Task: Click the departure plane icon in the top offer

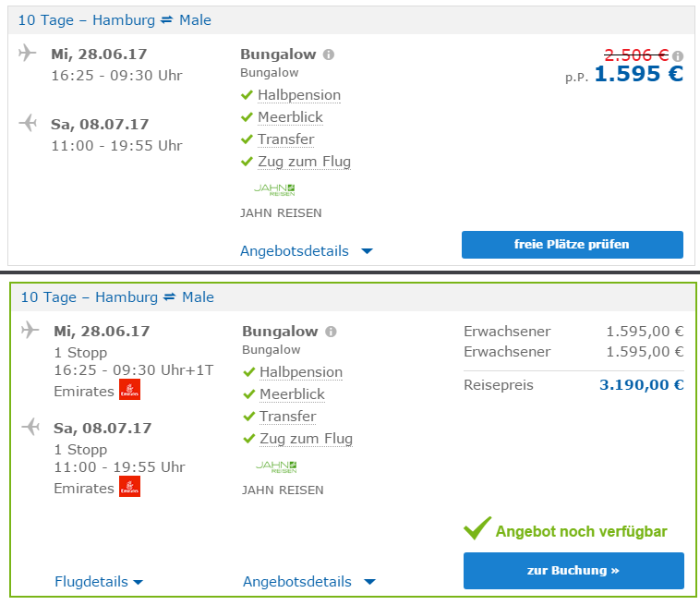Action: (28, 53)
